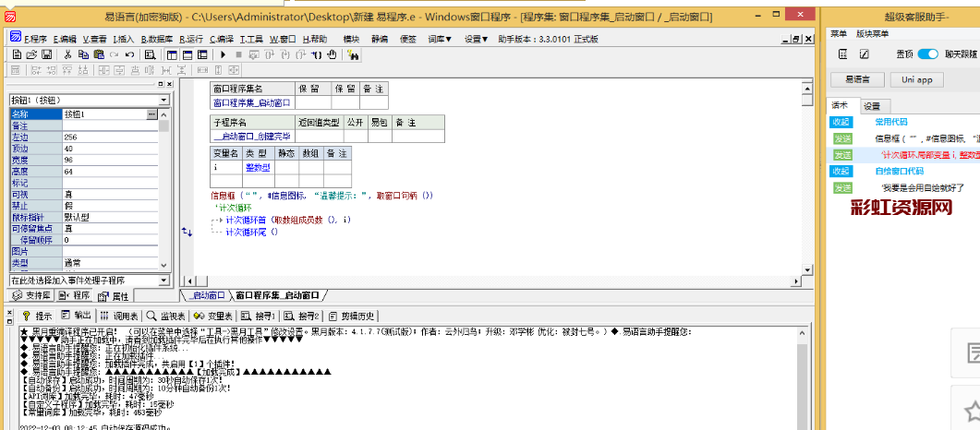Open the 设置 dropdown in the menu bar
980x430 pixels.
click(x=476, y=39)
